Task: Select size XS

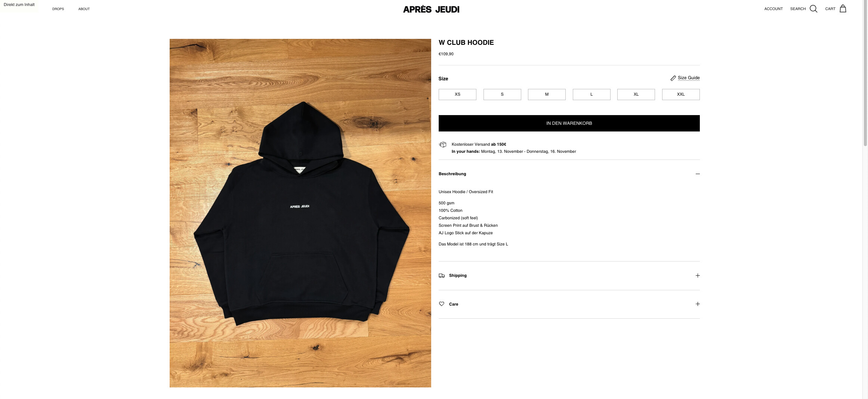Action: (x=457, y=95)
